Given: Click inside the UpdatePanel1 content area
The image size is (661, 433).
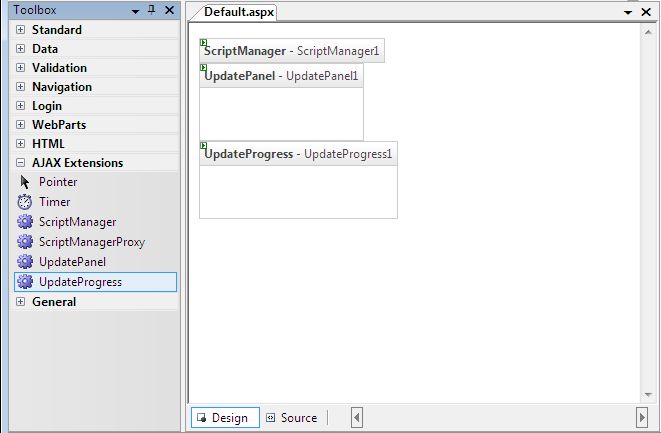Looking at the screenshot, I should point(281,113).
